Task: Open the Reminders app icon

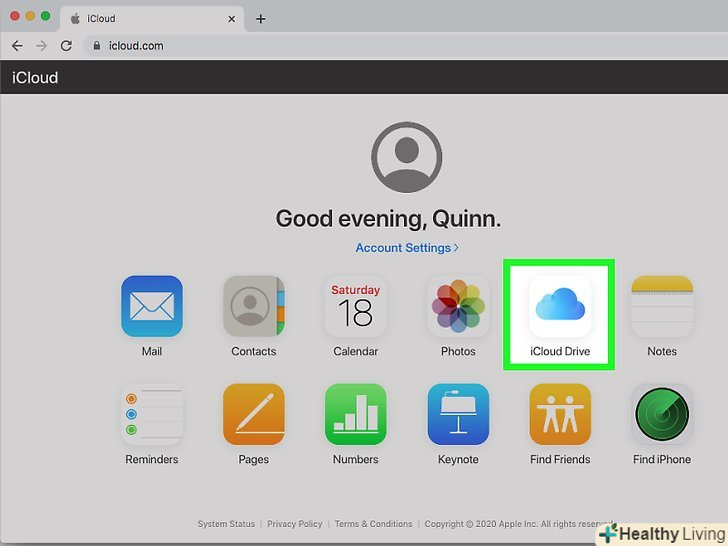Action: coord(152,414)
